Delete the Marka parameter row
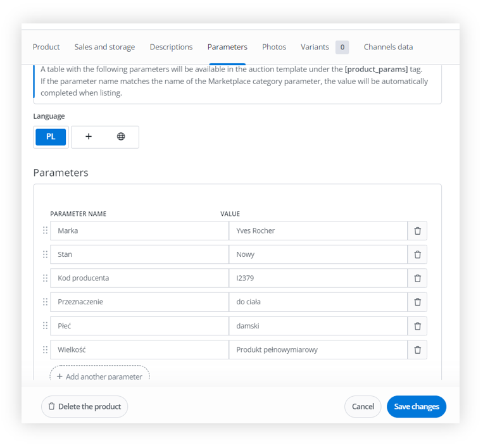Image resolution: width=483 pixels, height=448 pixels. (417, 230)
